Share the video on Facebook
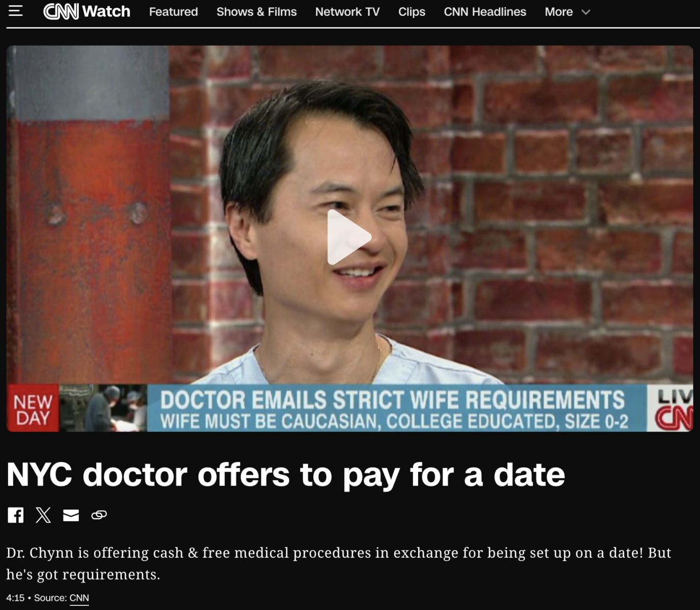The image size is (700, 610). (x=15, y=515)
